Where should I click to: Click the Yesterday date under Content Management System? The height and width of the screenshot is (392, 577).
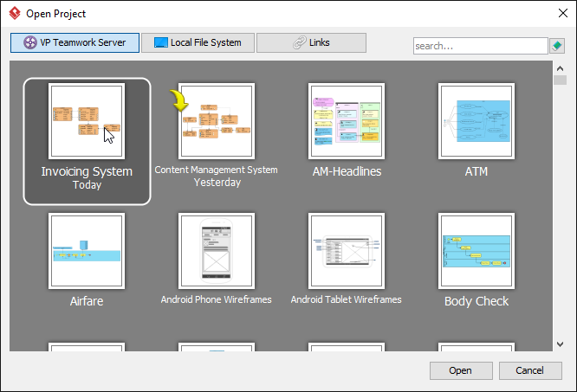(x=217, y=183)
